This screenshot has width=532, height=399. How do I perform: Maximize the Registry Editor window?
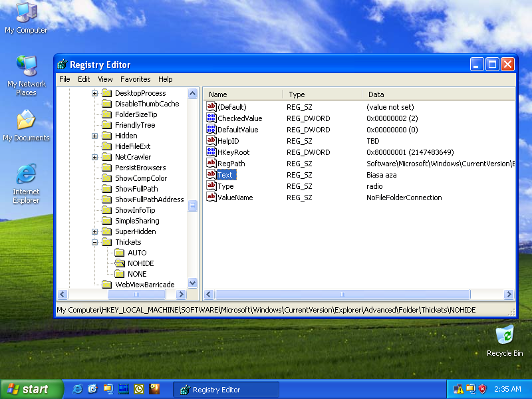coord(492,64)
